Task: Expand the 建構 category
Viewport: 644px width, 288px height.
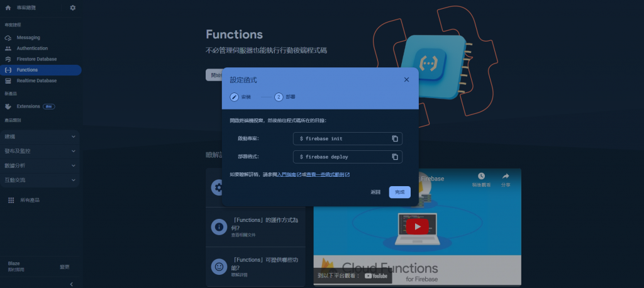Action: click(40, 136)
